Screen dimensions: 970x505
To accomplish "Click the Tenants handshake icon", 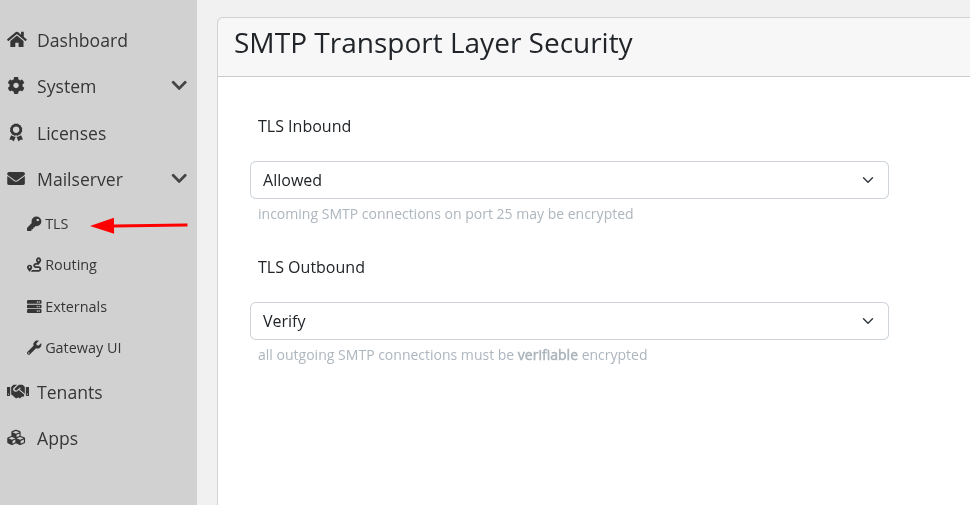I will (x=16, y=392).
